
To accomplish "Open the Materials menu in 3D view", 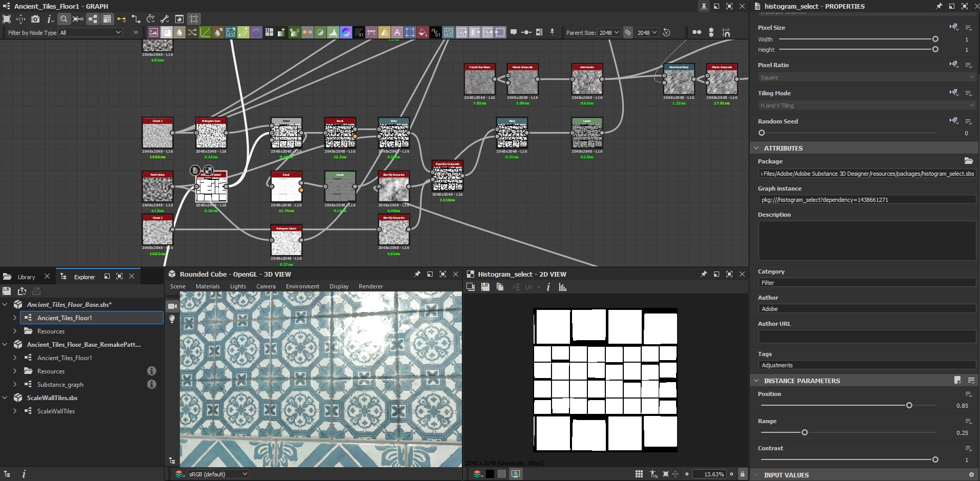I will click(208, 286).
